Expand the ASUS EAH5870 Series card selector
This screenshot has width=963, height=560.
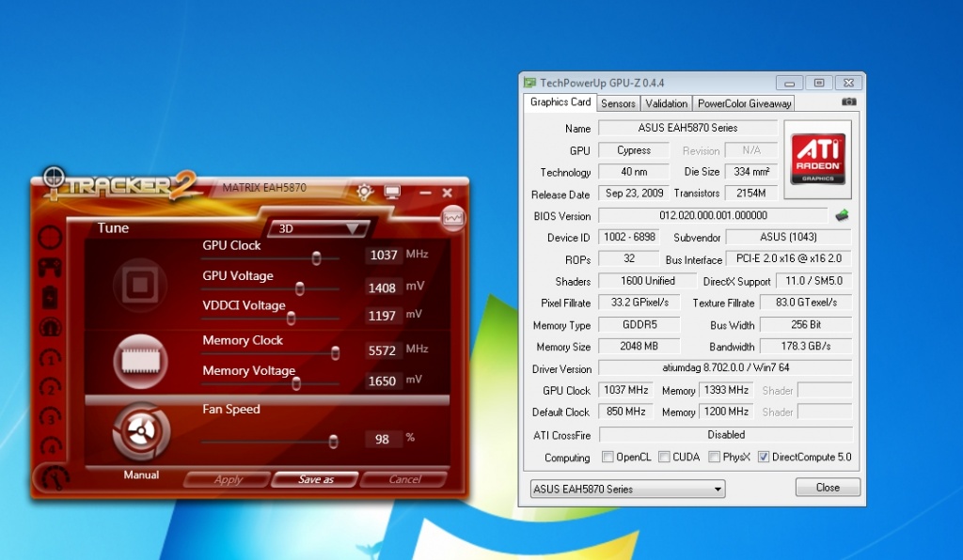coord(627,489)
